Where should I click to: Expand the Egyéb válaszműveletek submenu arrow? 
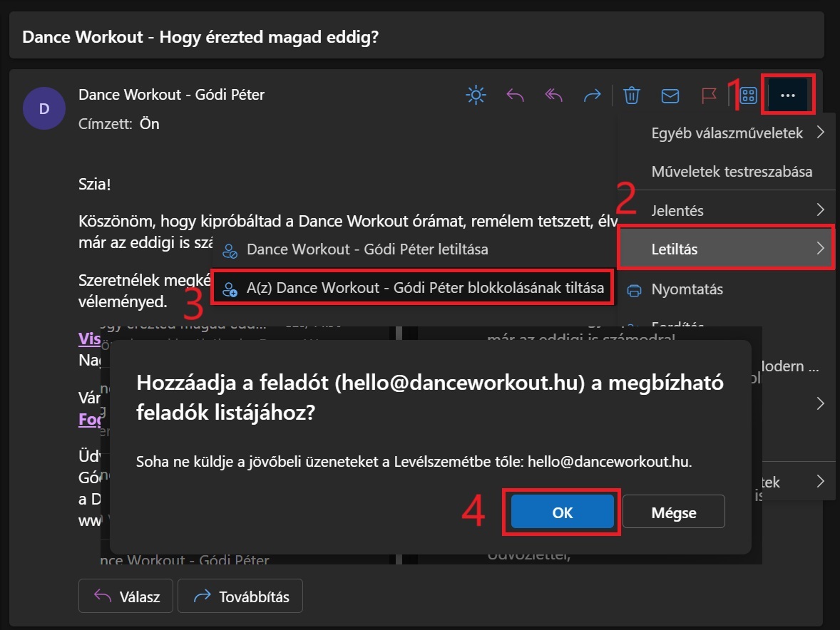[820, 133]
